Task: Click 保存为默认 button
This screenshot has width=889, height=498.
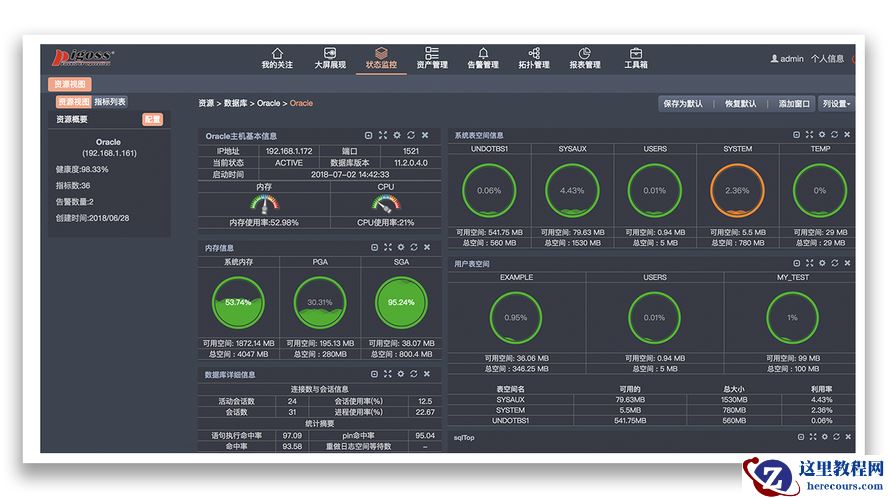Action: click(x=683, y=104)
